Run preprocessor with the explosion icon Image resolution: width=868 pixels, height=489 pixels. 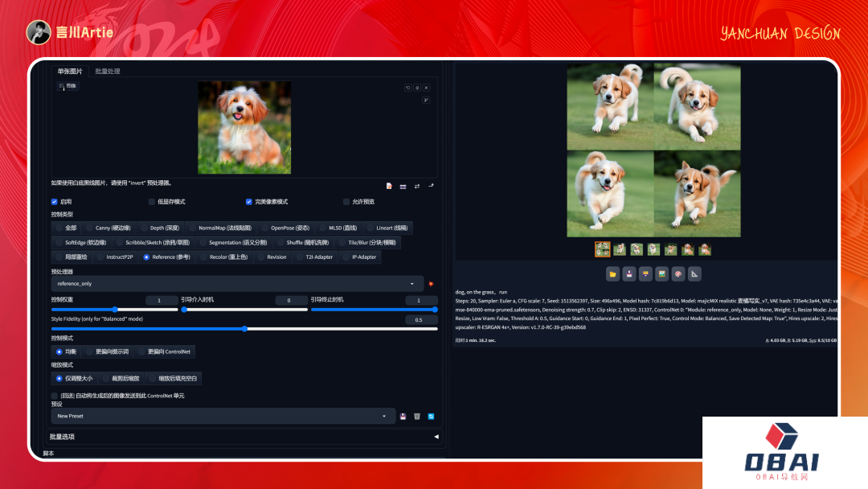[431, 284]
